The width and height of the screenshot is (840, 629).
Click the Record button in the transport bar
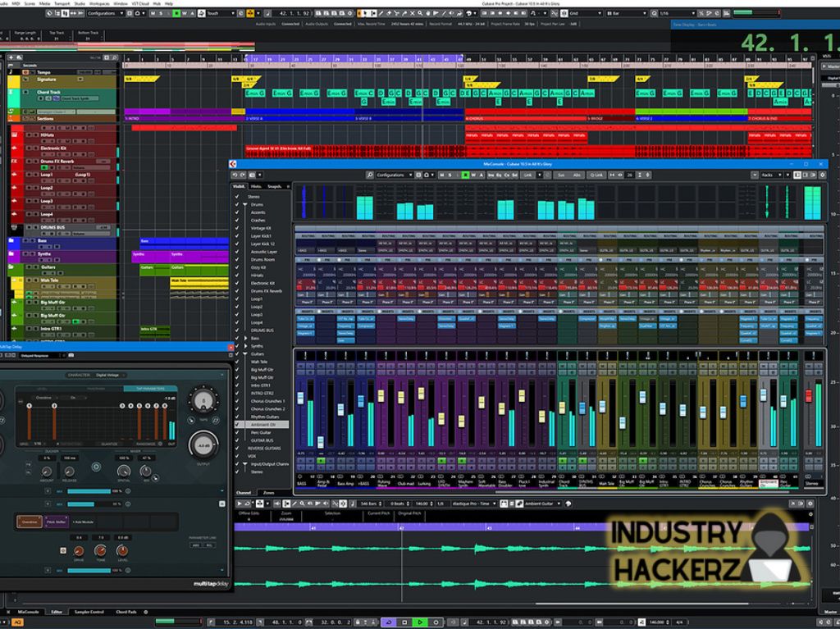(x=436, y=622)
